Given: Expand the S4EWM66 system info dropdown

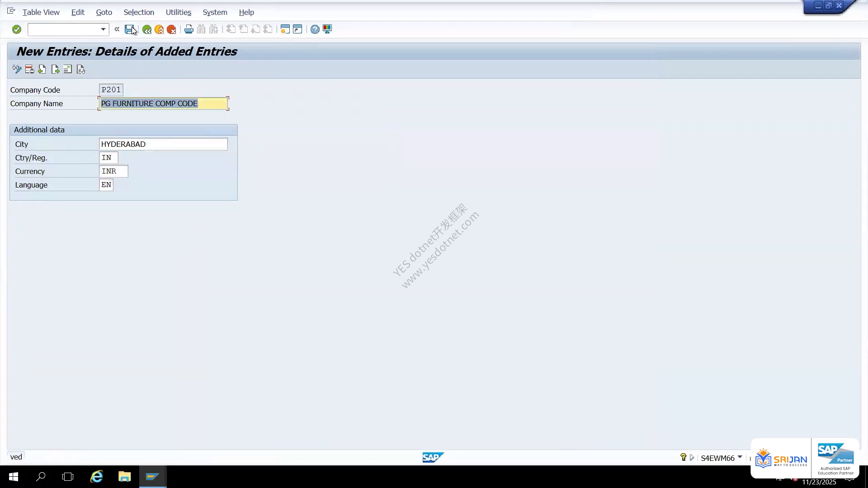Looking at the screenshot, I should 740,457.
